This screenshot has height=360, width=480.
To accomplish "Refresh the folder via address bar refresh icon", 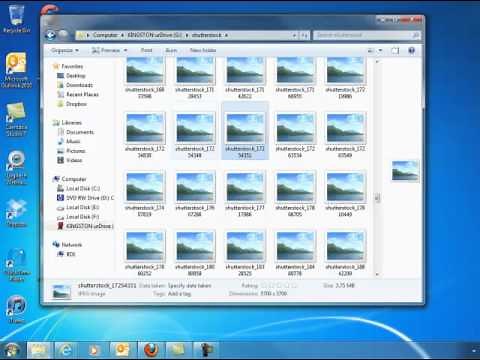I will point(304,35).
